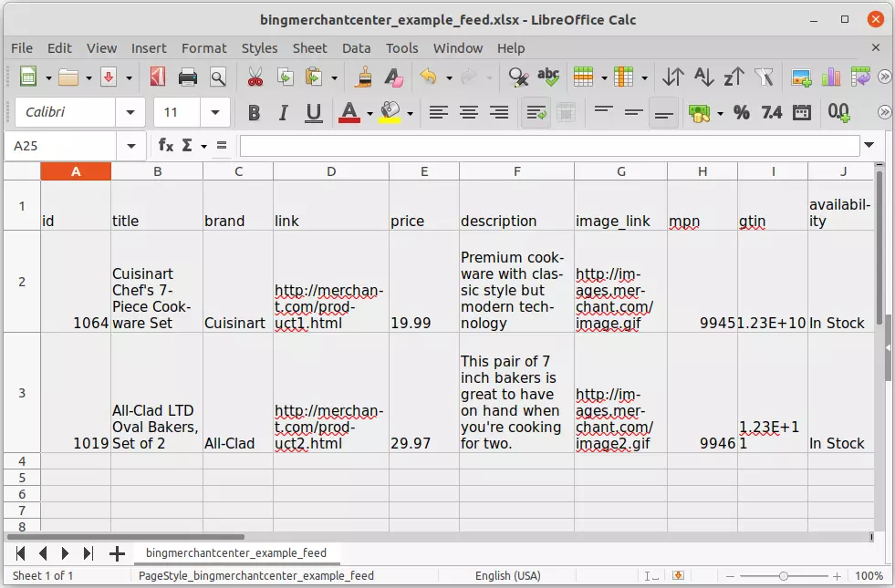Go to last sheet button
Screen dimensions: 895x588
(88, 553)
